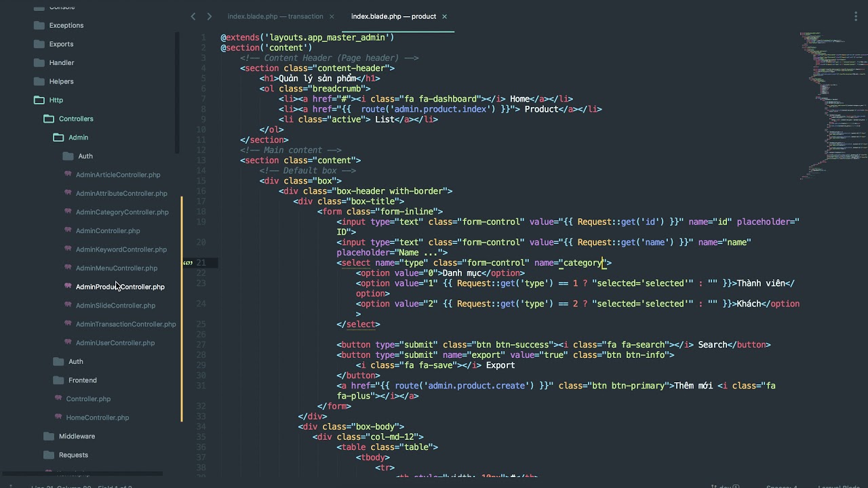The width and height of the screenshot is (868, 488).
Task: Click the fold marker beside line 21
Action: click(x=188, y=263)
